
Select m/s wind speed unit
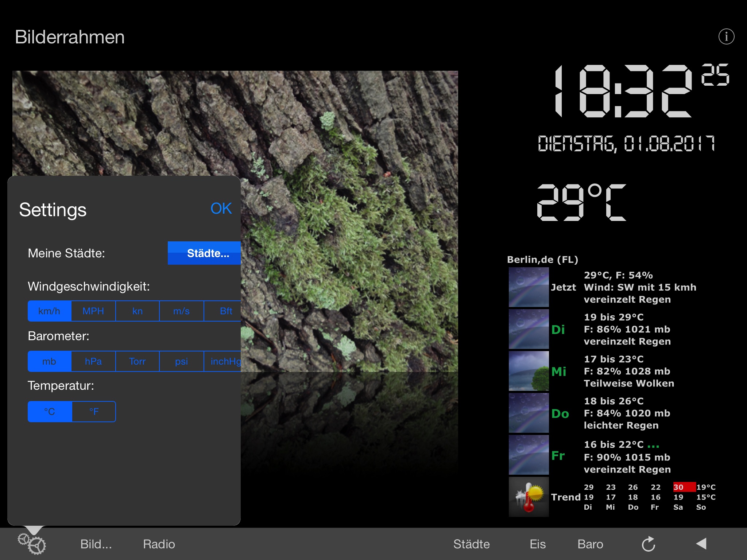tap(181, 311)
